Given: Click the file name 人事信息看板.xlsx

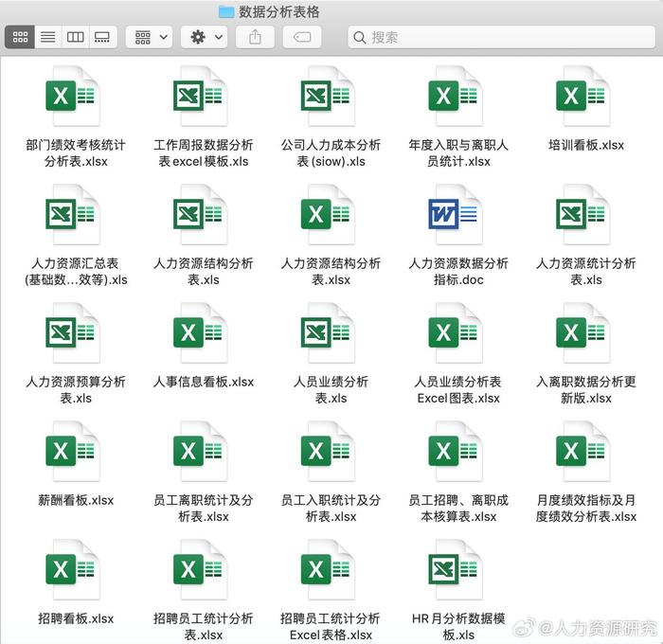Looking at the screenshot, I should (x=204, y=383).
